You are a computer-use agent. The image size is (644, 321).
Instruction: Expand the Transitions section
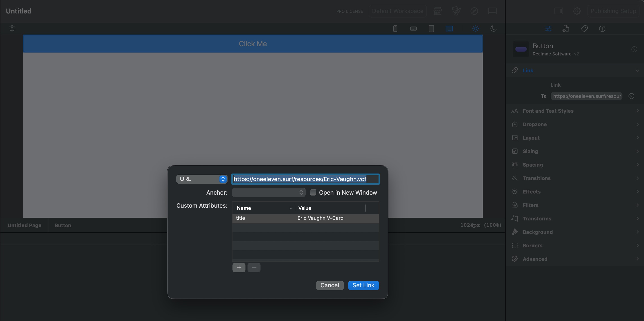click(x=575, y=178)
